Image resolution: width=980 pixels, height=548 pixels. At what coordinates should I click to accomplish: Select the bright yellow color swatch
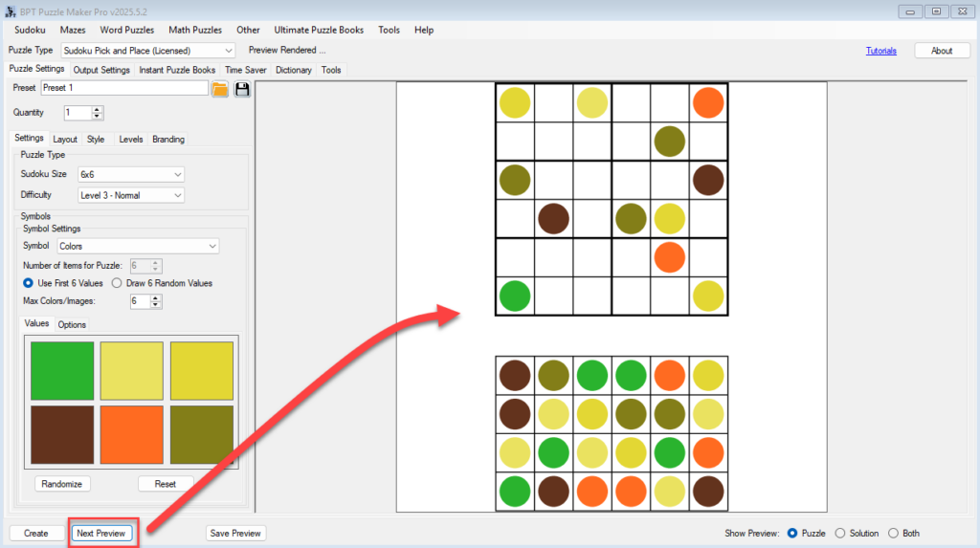[201, 370]
